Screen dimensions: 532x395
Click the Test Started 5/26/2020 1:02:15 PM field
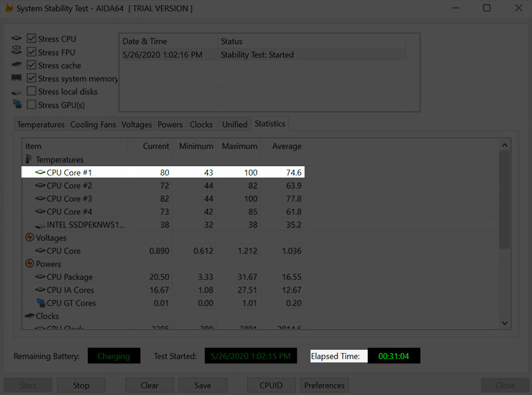(251, 356)
